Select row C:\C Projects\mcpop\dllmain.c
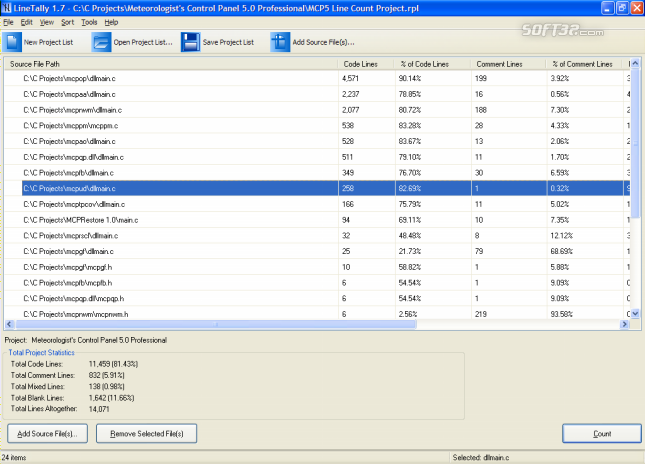 [x=317, y=78]
